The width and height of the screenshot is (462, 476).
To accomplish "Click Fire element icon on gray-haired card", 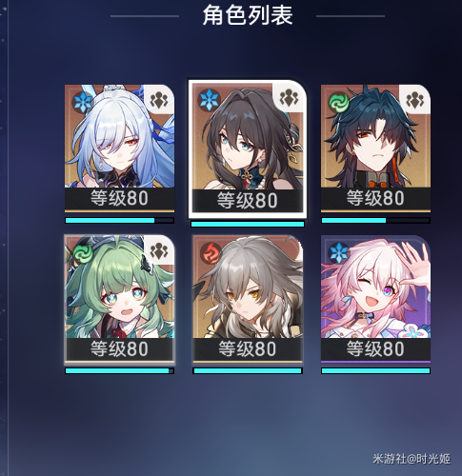I will (211, 253).
